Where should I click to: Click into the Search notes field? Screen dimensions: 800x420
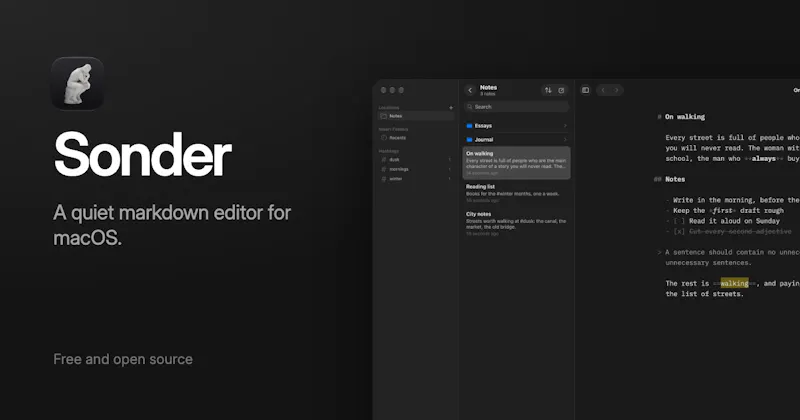(516, 107)
